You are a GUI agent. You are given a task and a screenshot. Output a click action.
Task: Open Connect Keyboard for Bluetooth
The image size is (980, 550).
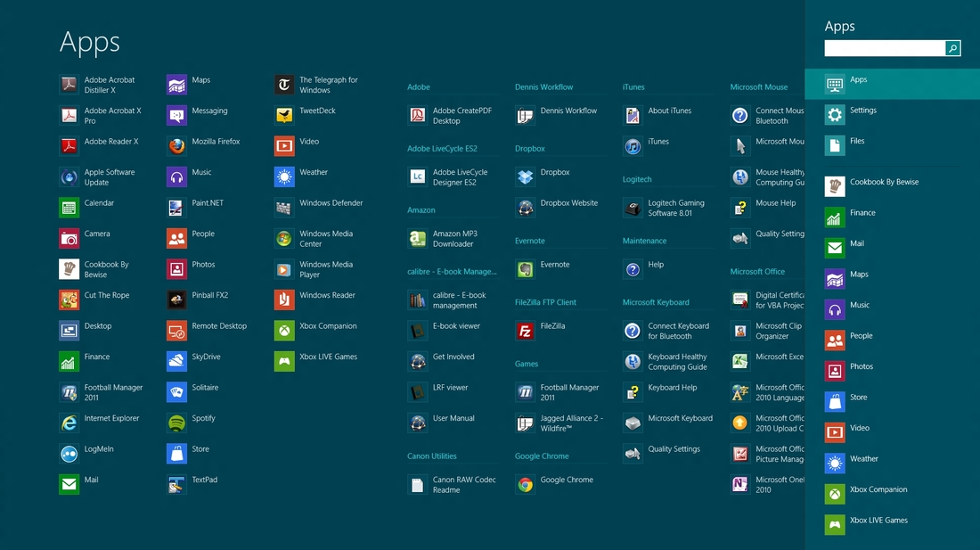point(667,331)
